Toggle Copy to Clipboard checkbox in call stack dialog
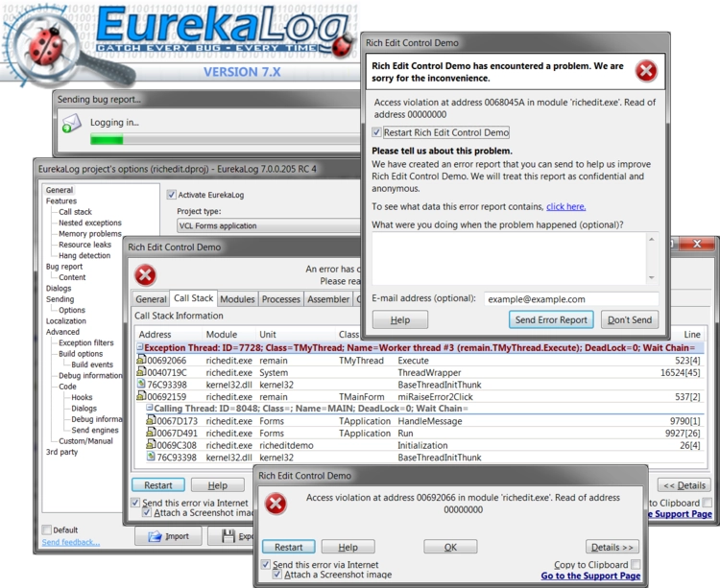This screenshot has height=588, width=720. pos(708,503)
